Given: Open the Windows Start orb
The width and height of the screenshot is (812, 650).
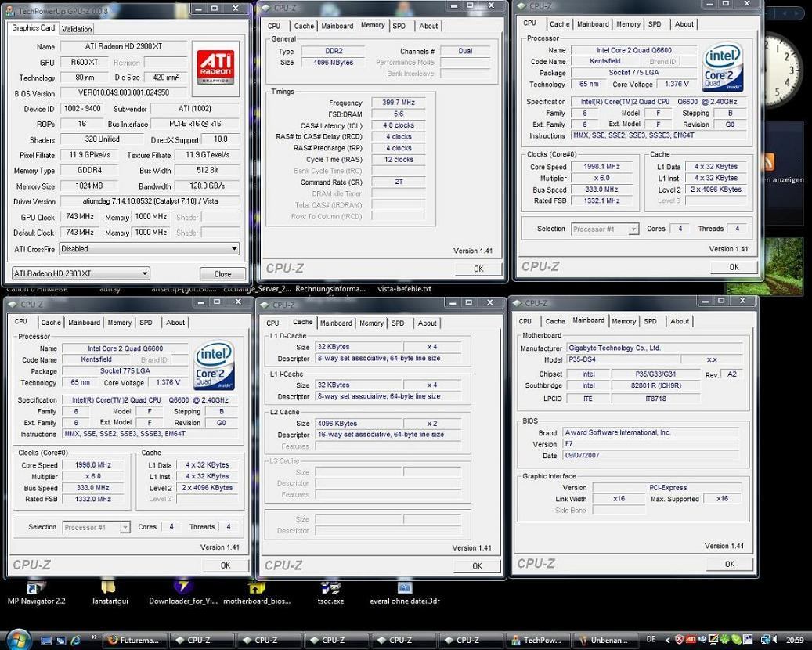Looking at the screenshot, I should click(19, 639).
